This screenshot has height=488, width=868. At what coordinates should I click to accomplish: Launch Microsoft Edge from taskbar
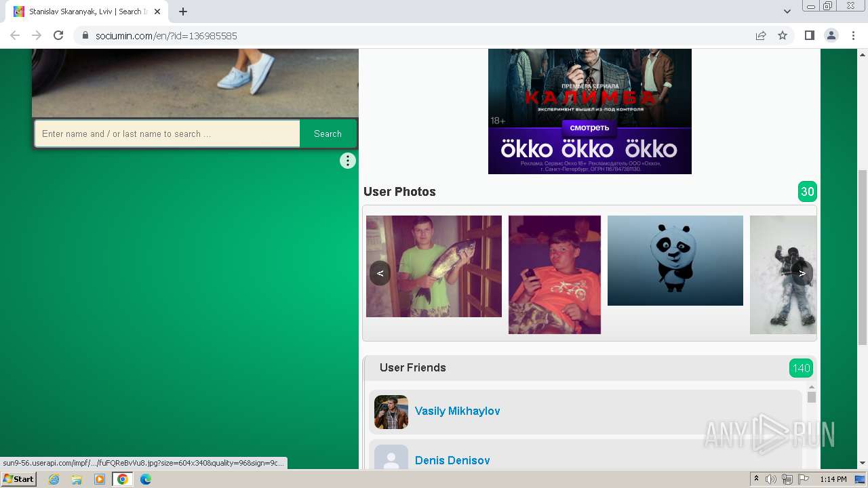146,479
